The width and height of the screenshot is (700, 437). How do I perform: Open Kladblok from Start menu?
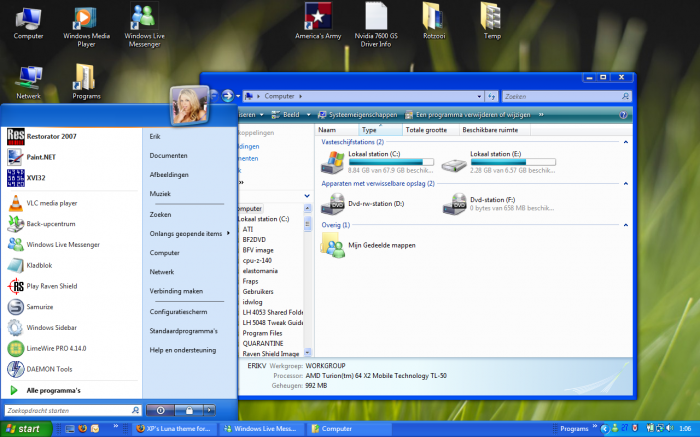coord(71,265)
